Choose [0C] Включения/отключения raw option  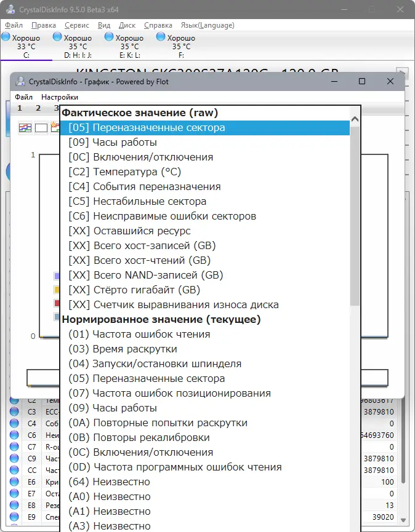click(x=205, y=157)
